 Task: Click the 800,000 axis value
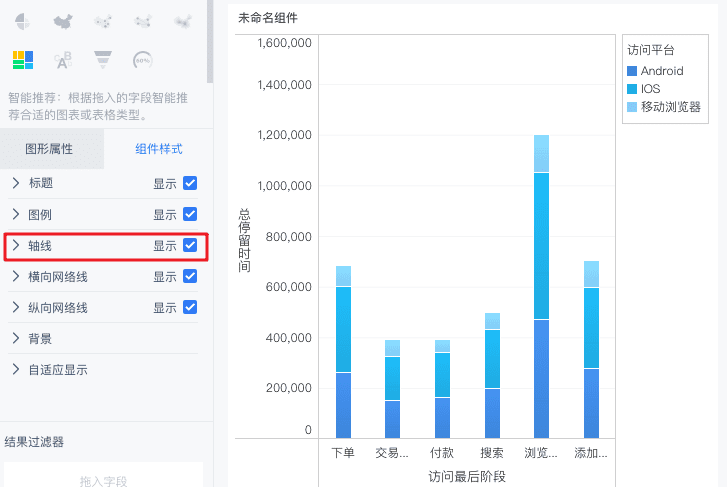tap(288, 237)
